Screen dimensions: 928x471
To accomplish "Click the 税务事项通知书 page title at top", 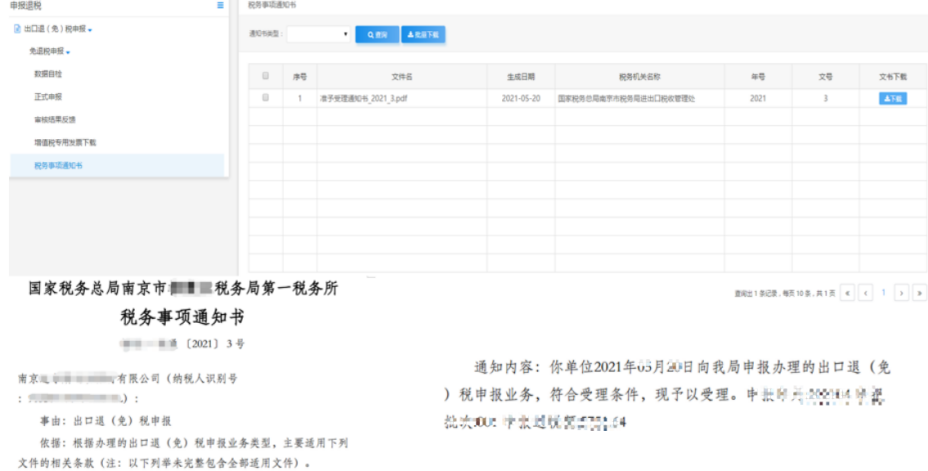I will click(272, 5).
